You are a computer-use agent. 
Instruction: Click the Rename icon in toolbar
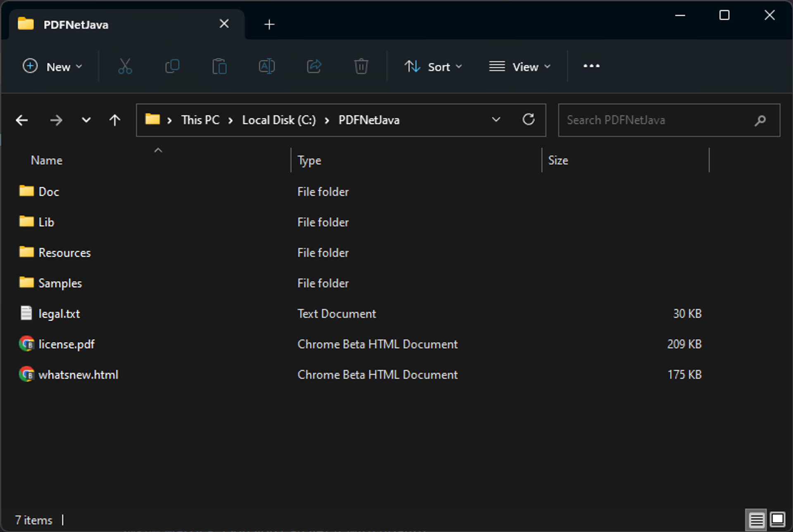coord(266,66)
